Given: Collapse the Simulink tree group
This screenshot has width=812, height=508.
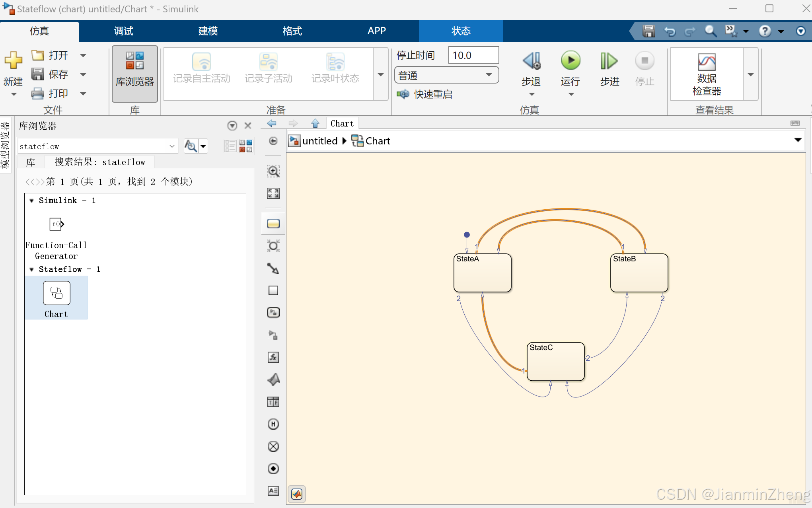Looking at the screenshot, I should tap(31, 201).
